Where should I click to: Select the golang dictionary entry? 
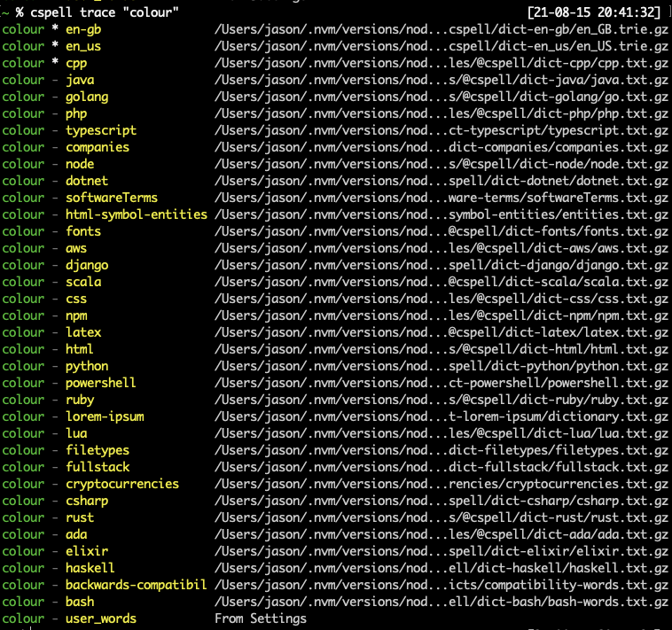click(87, 97)
